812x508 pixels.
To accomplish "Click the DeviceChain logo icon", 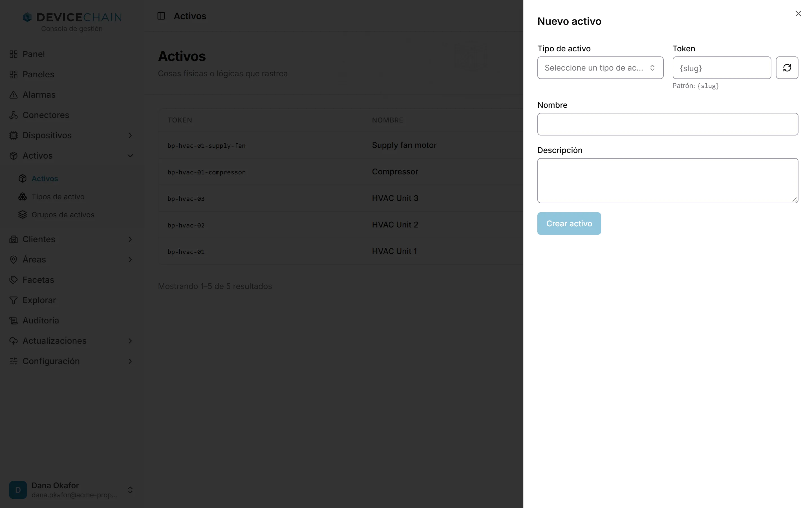I will [x=27, y=17].
